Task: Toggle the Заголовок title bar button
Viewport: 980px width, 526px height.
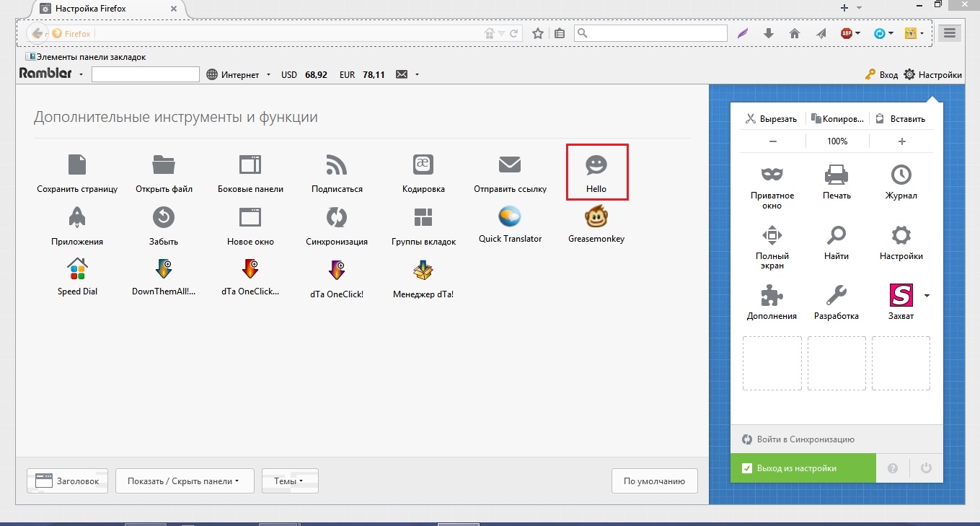Action: (x=68, y=481)
